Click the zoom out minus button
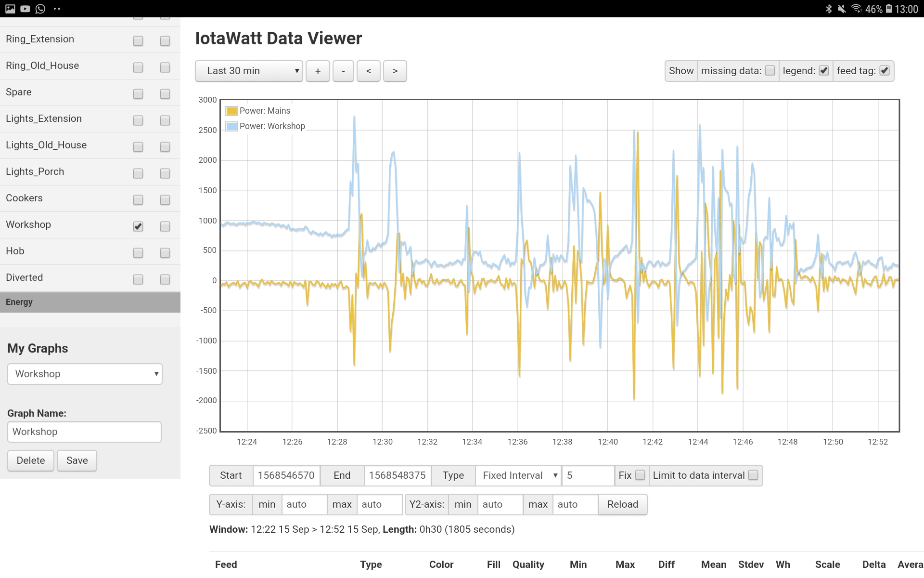924x578 pixels. pos(343,71)
